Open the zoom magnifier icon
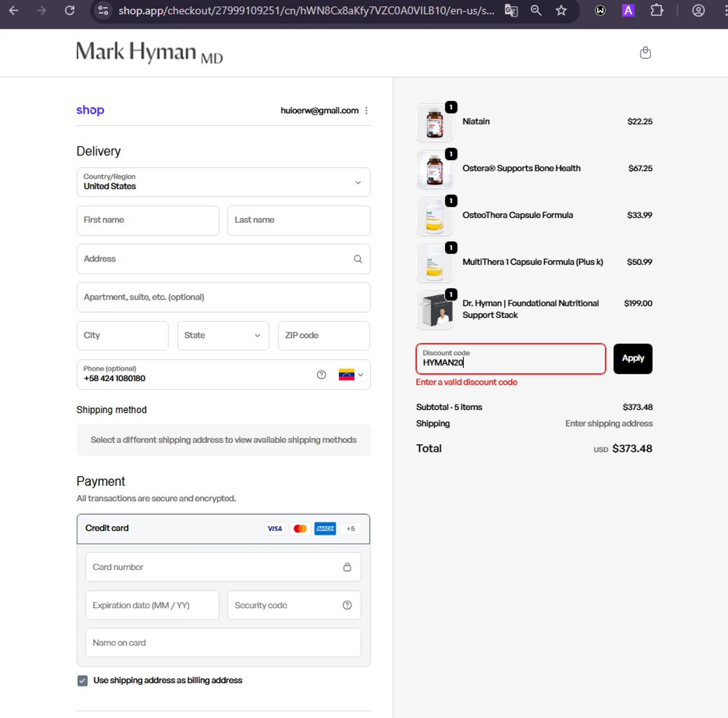728x718 pixels. tap(536, 10)
